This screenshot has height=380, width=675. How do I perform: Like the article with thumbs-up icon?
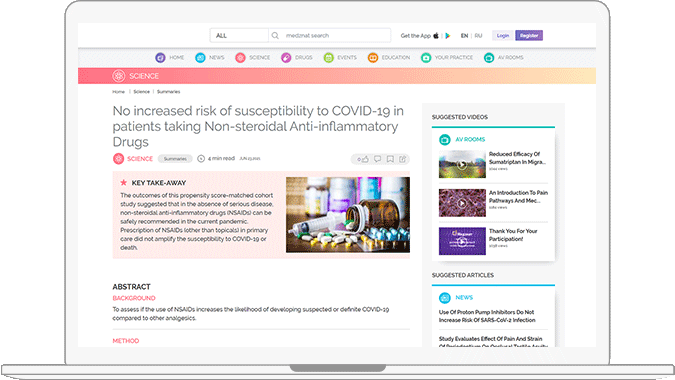coord(365,159)
